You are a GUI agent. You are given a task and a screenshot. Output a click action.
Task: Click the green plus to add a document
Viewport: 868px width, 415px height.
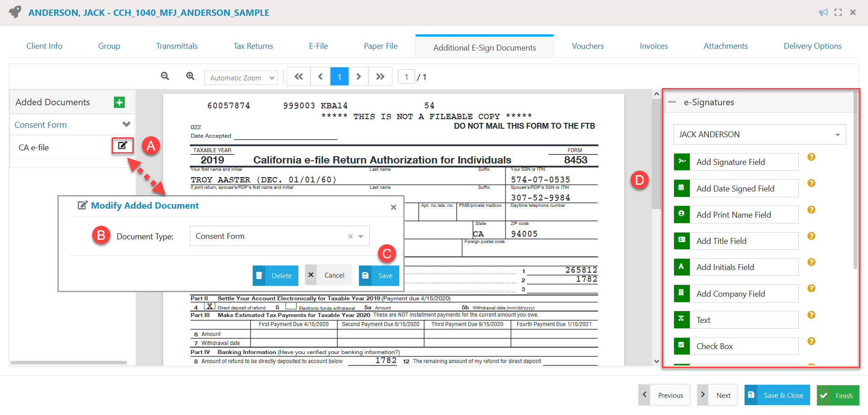[x=119, y=102]
